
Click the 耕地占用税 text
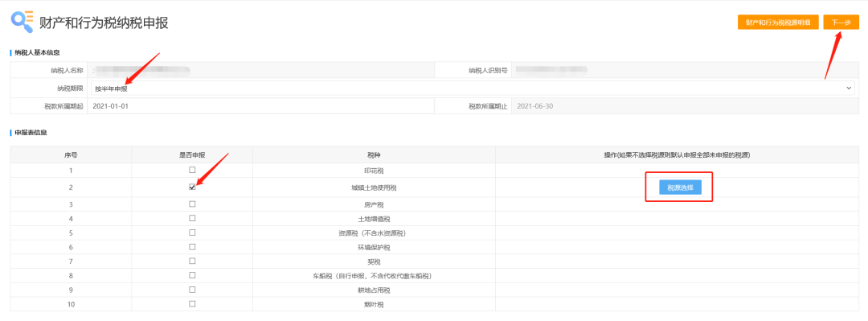pos(374,290)
